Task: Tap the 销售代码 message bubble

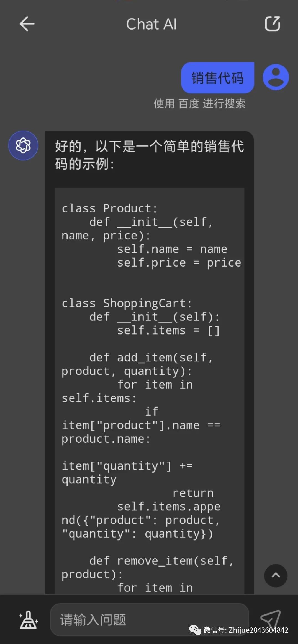Action: tap(217, 78)
